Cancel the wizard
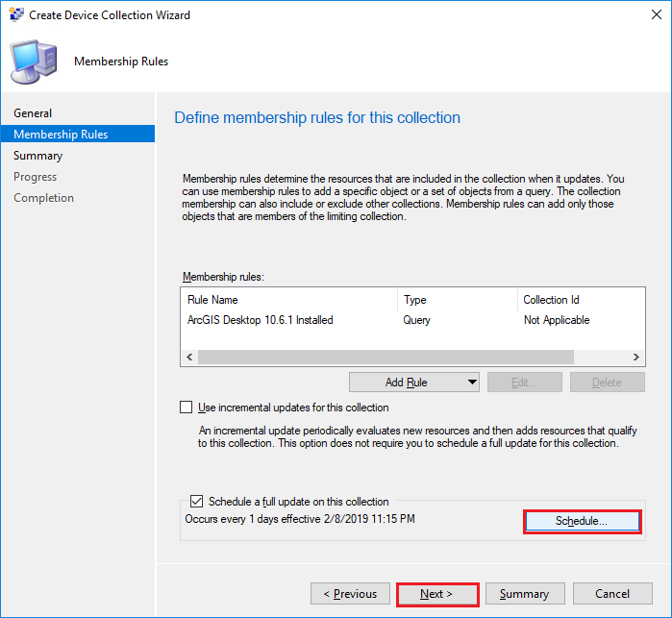The height and width of the screenshot is (618, 672). 612,594
